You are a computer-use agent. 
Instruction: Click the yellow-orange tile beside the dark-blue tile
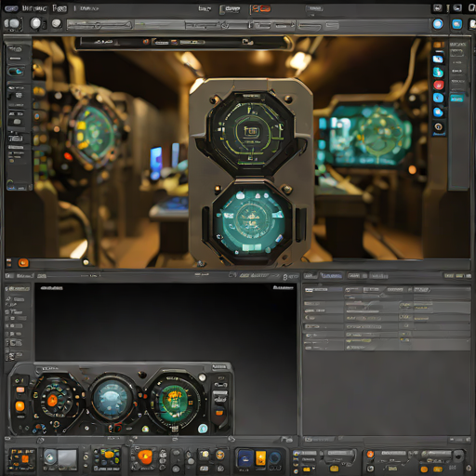pos(260,458)
